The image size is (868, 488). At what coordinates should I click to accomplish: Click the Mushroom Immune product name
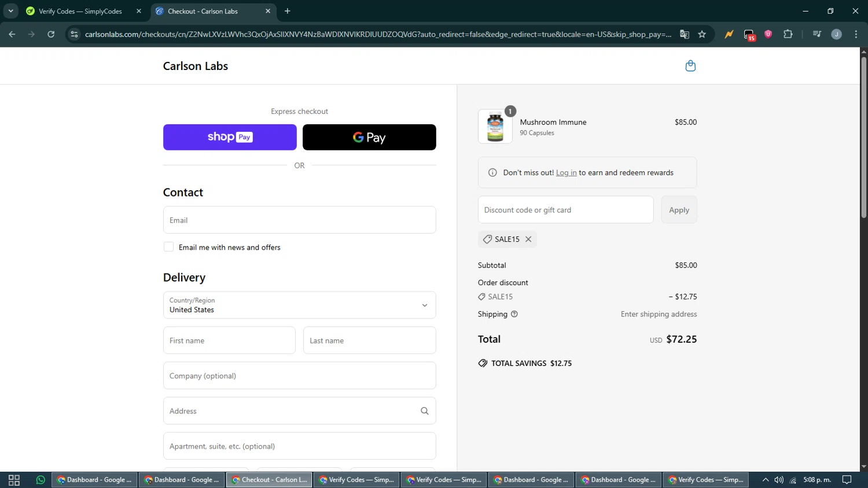(553, 122)
